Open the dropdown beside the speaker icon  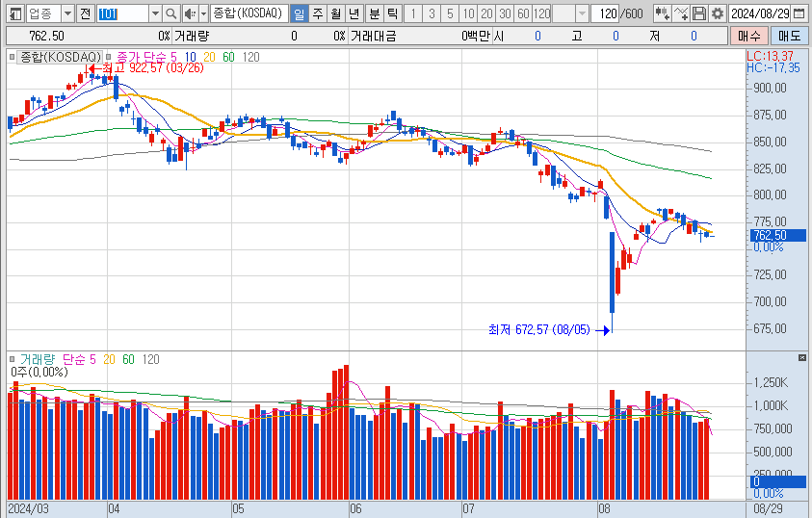(x=203, y=13)
